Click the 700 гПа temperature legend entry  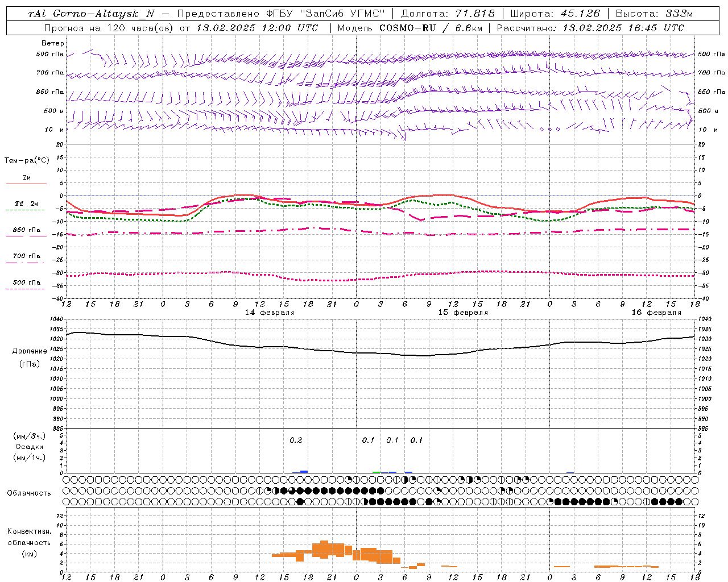(x=27, y=256)
